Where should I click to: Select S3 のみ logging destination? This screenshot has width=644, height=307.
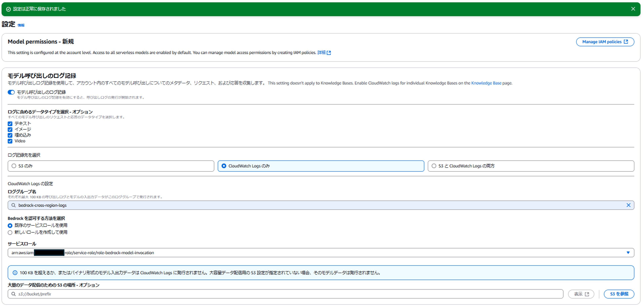coord(14,166)
